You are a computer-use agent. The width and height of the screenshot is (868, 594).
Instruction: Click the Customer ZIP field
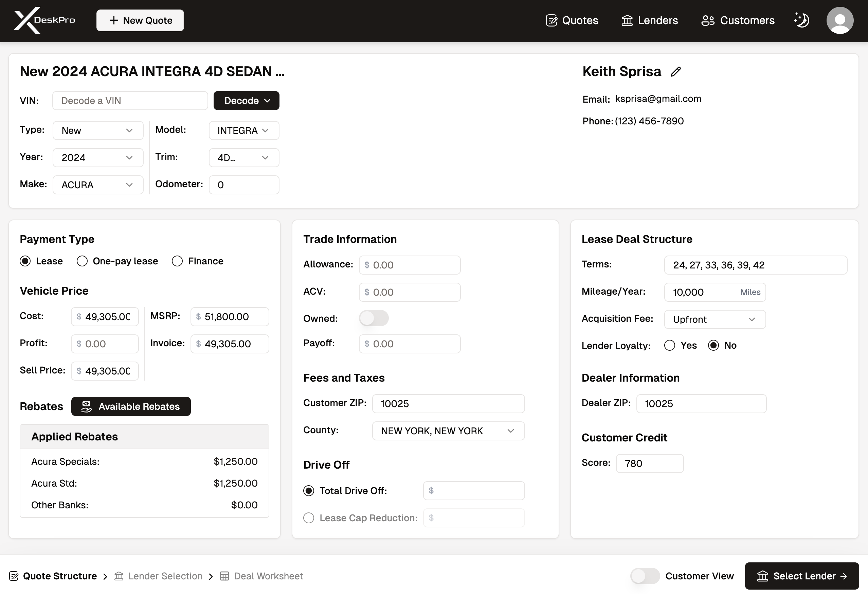[x=448, y=404]
